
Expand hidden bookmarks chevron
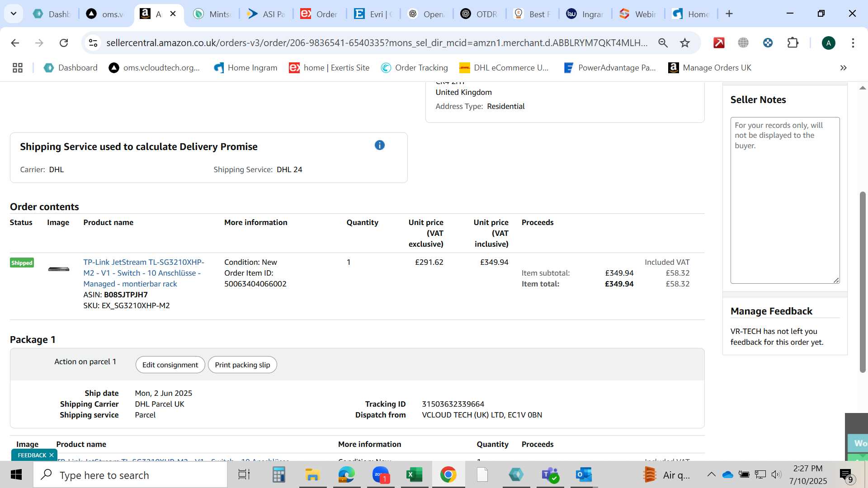(843, 68)
